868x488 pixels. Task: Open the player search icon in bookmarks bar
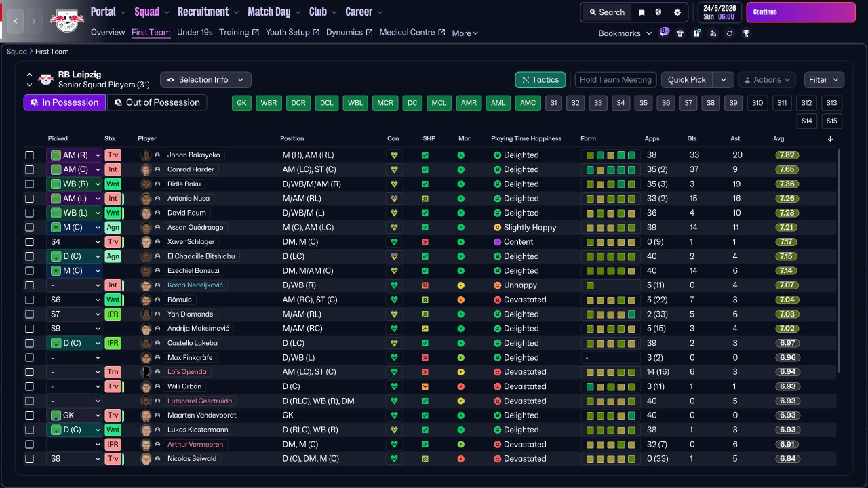[713, 33]
